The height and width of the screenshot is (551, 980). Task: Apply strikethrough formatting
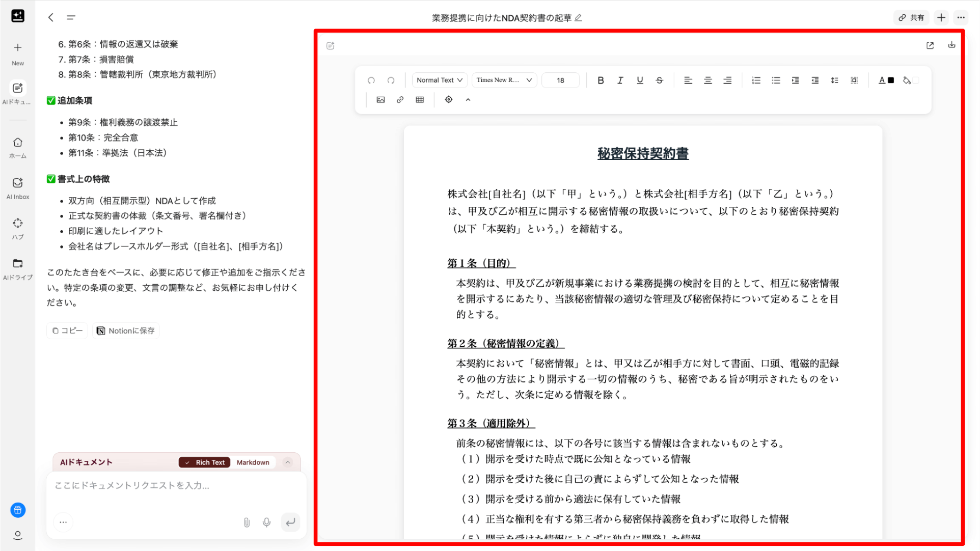click(659, 80)
